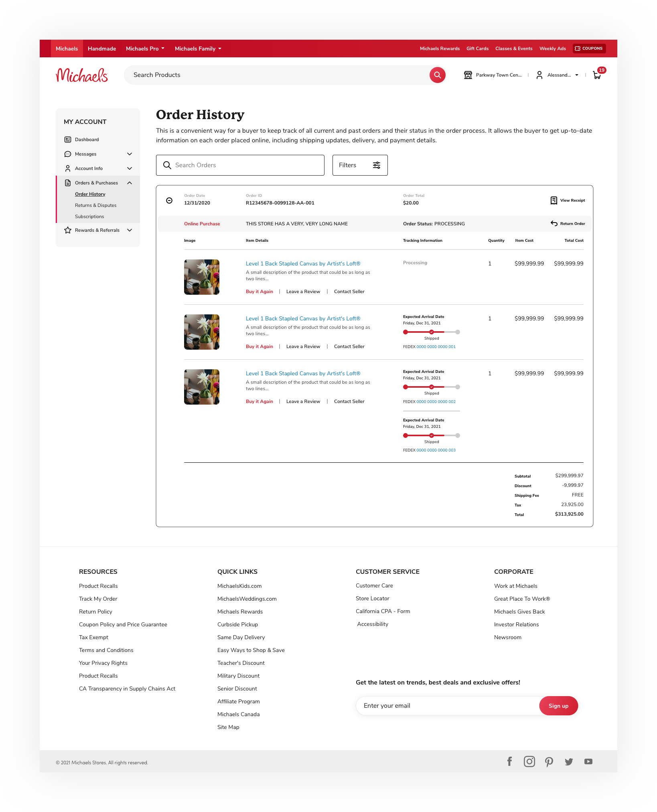
Task: Open the Instagram footer icon
Action: (x=529, y=761)
